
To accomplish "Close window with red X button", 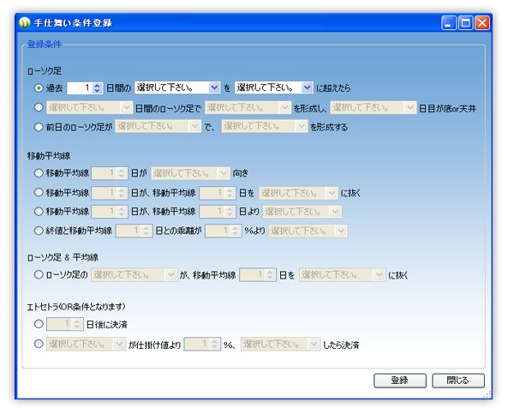I will click(x=482, y=23).
